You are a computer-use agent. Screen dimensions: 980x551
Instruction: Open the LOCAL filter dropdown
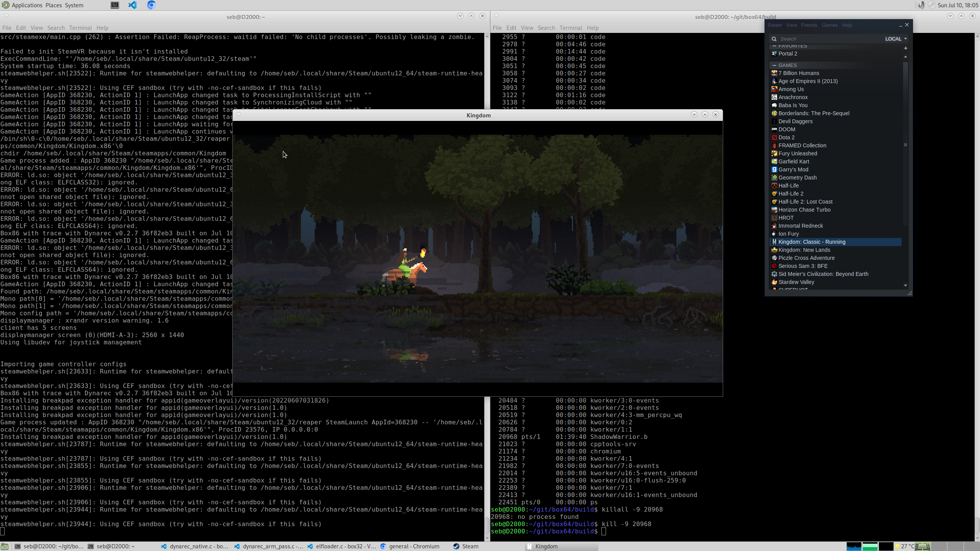[x=896, y=39]
